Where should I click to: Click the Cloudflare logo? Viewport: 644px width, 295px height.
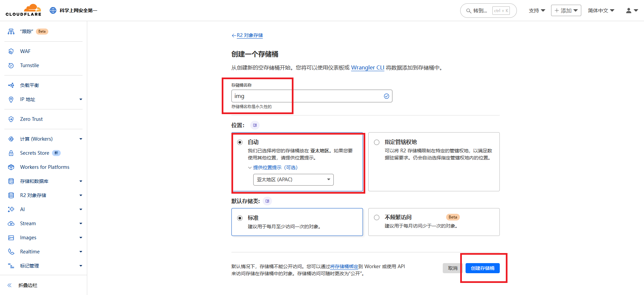tap(23, 10)
